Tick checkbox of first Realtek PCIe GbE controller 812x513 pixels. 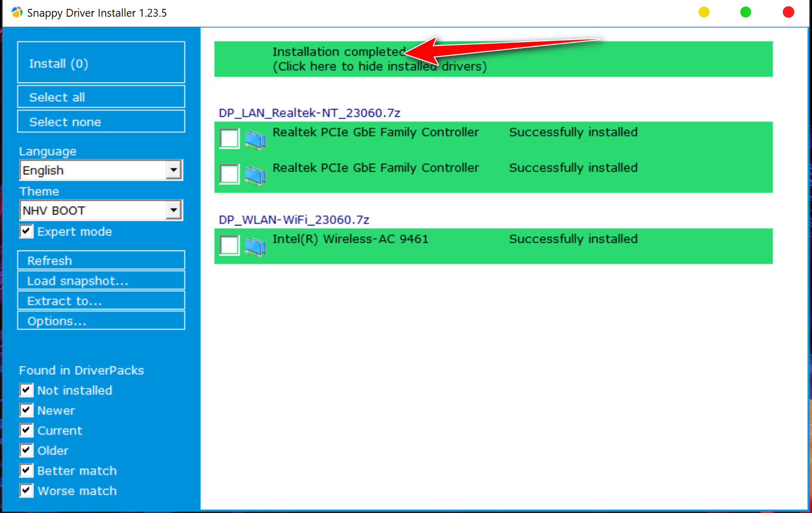[229, 139]
